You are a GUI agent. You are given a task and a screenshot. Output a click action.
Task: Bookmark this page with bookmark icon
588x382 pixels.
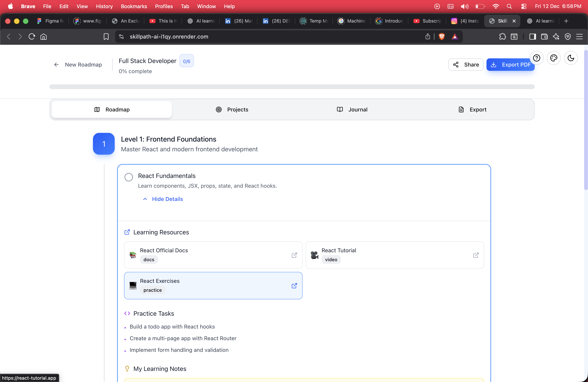pyautogui.click(x=106, y=37)
